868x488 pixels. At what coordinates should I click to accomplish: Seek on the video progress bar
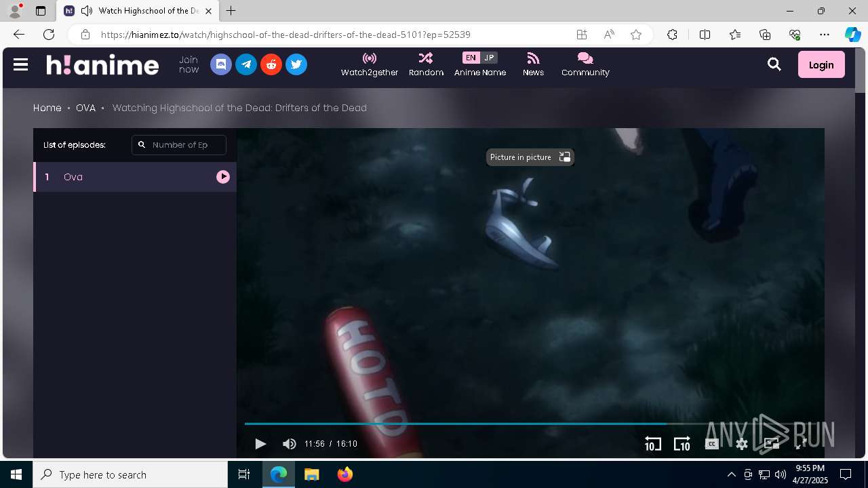coord(530,424)
